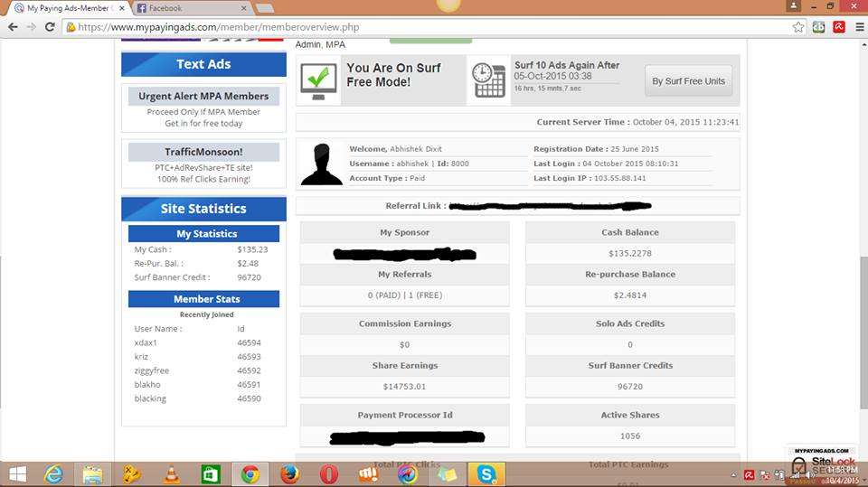The image size is (868, 487).
Task: Open the Chrome hamburger menu
Action: point(859,27)
